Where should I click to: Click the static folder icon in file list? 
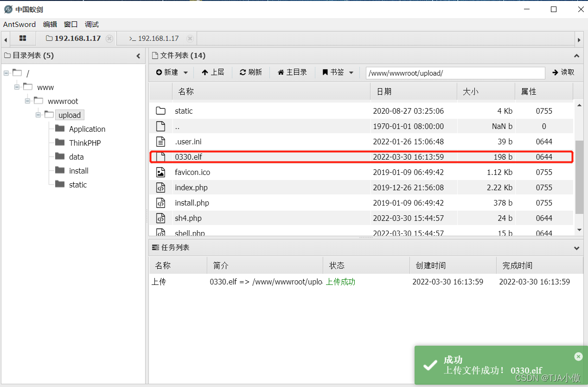pyautogui.click(x=160, y=111)
